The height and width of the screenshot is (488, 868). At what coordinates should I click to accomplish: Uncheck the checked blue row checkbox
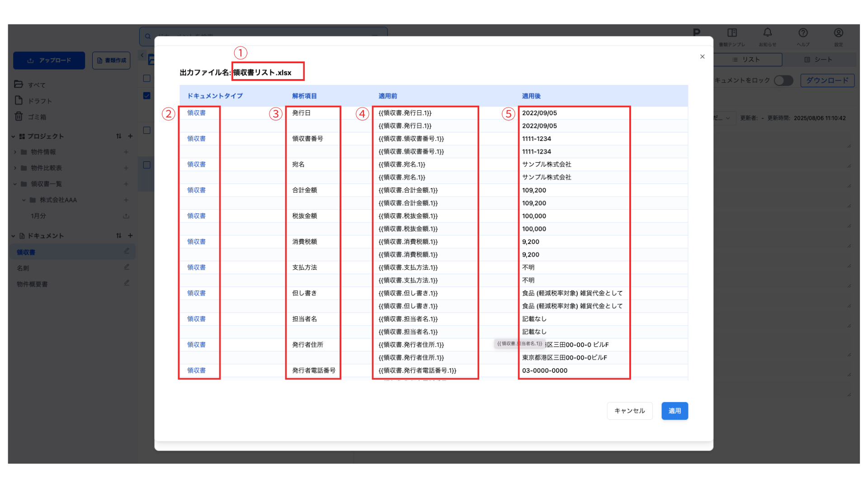point(146,95)
